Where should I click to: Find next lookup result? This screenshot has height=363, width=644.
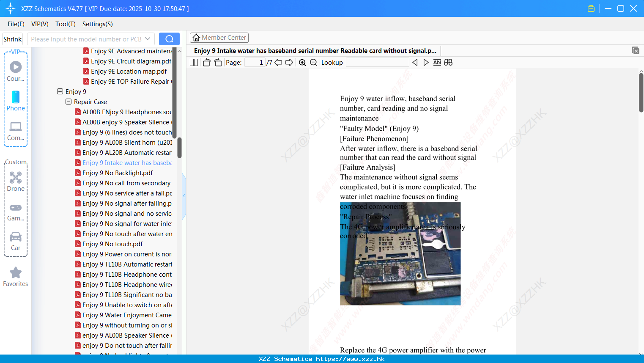point(426,62)
